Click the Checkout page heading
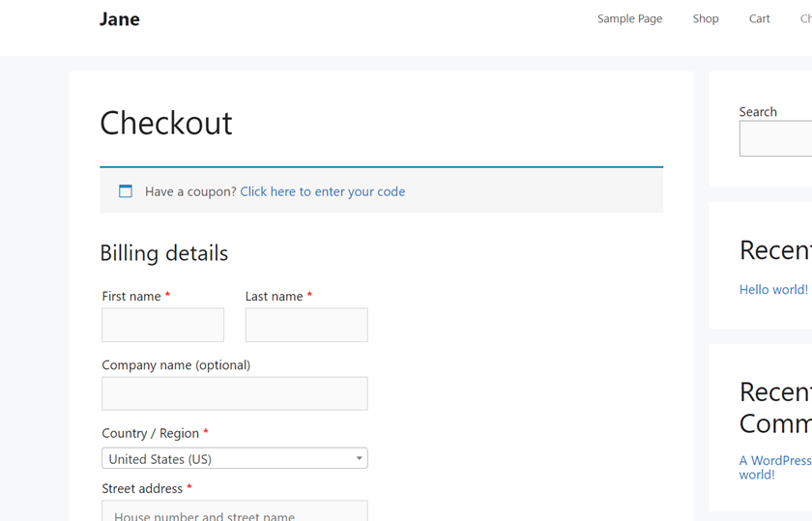 166,124
